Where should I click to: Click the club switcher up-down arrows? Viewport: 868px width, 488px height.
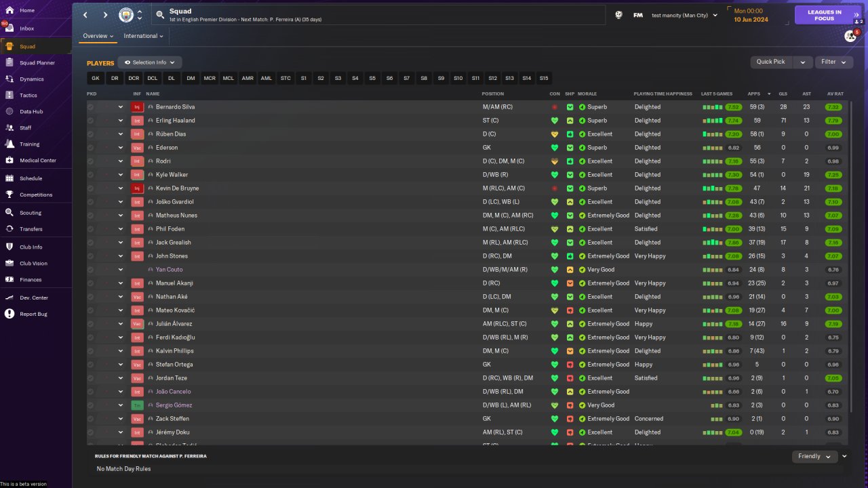point(140,15)
